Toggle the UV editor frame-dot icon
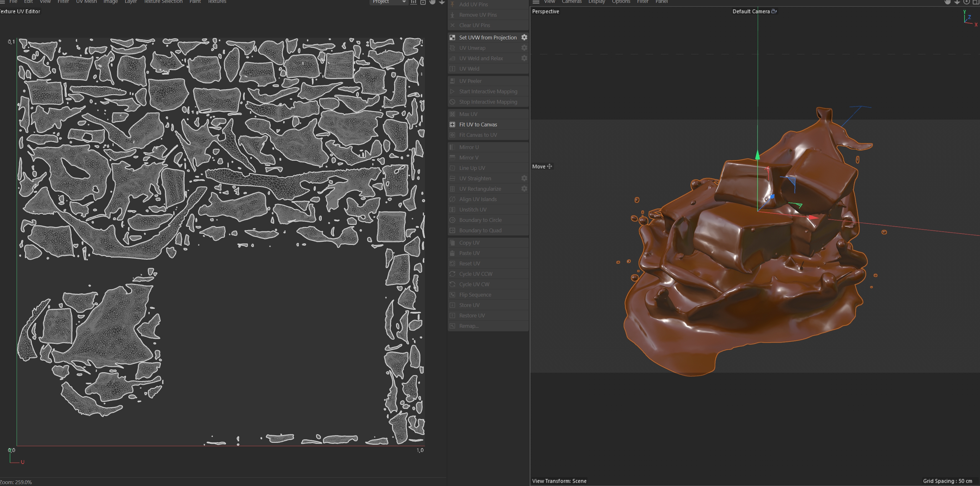 tap(423, 2)
